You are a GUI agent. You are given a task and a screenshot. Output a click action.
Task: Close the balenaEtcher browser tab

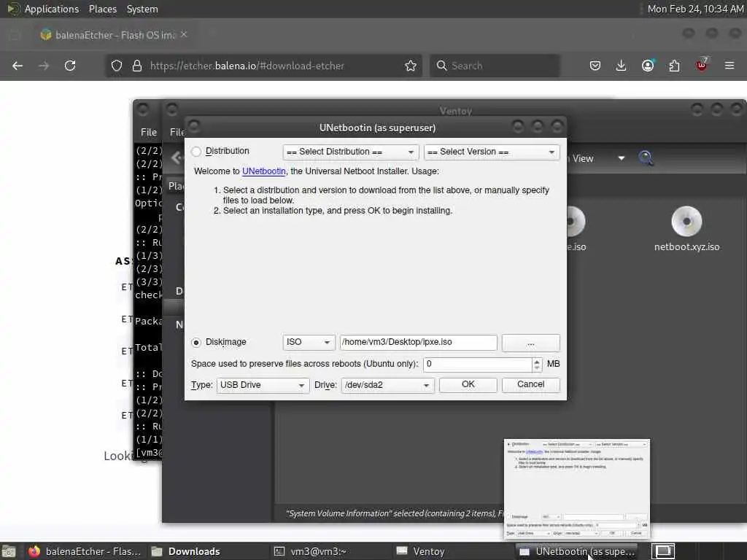(x=184, y=34)
